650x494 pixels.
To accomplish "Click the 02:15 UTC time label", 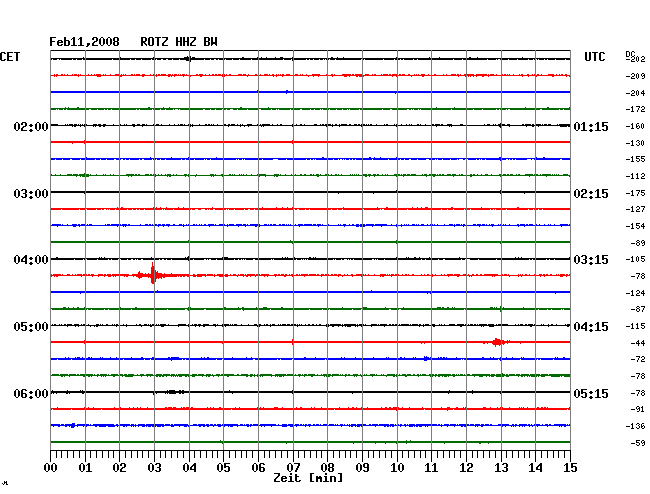I will pyautogui.click(x=591, y=194).
